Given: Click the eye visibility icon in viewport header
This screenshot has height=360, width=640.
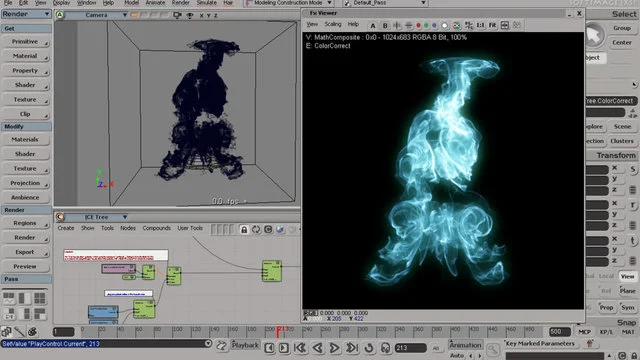Looking at the screenshot, I should pos(190,16).
